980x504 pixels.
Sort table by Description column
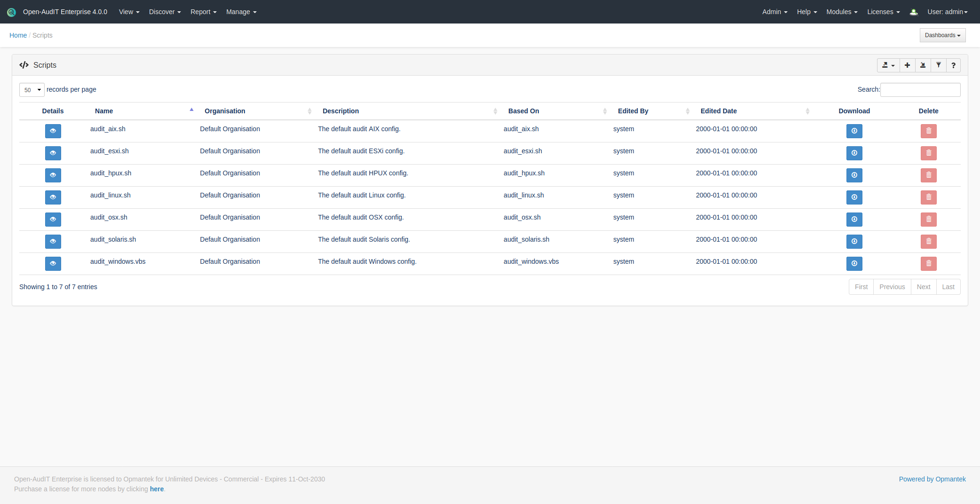click(x=407, y=111)
